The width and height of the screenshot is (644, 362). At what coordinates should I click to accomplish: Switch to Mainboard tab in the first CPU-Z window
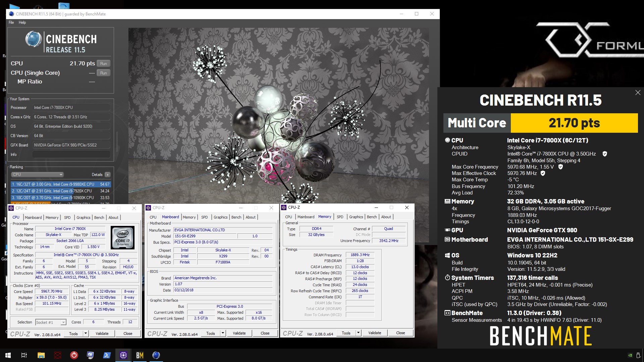tap(33, 218)
